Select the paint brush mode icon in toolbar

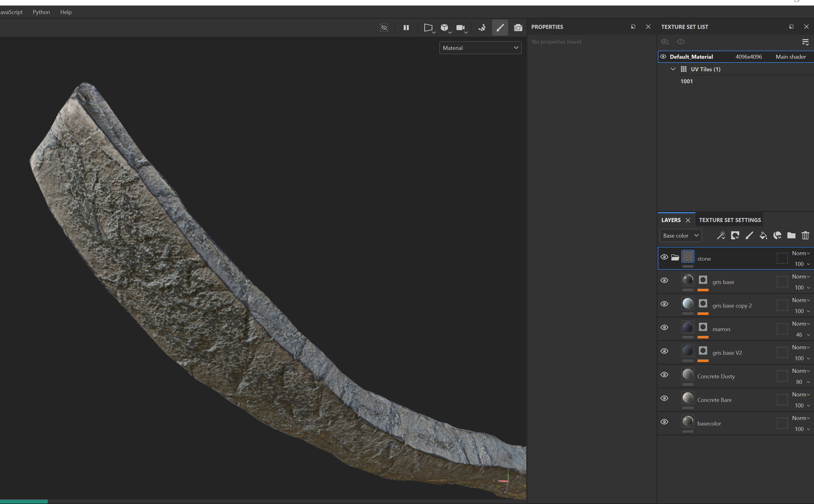click(500, 28)
